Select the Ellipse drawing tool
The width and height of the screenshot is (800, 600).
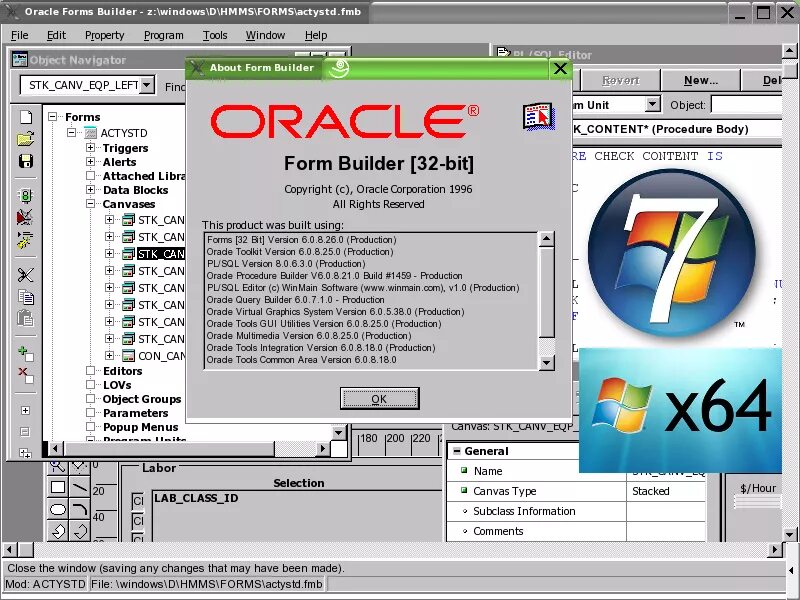(58, 509)
